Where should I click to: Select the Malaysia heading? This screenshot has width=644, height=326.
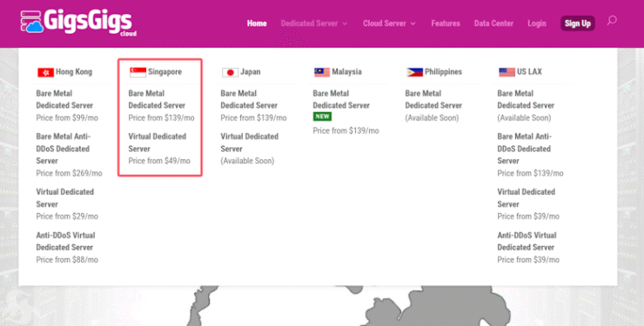pyautogui.click(x=346, y=72)
